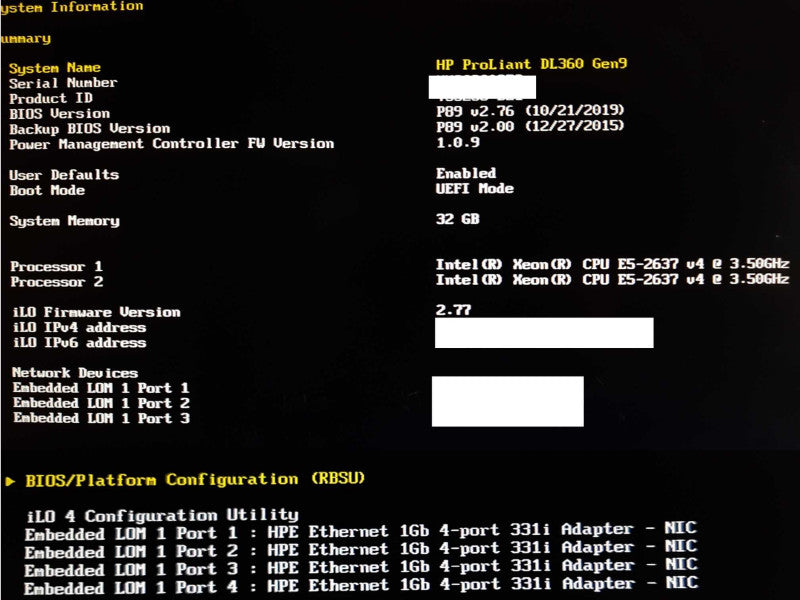Click the 32 GB memory value
Image resolution: width=800 pixels, height=600 pixels.
pos(458,219)
